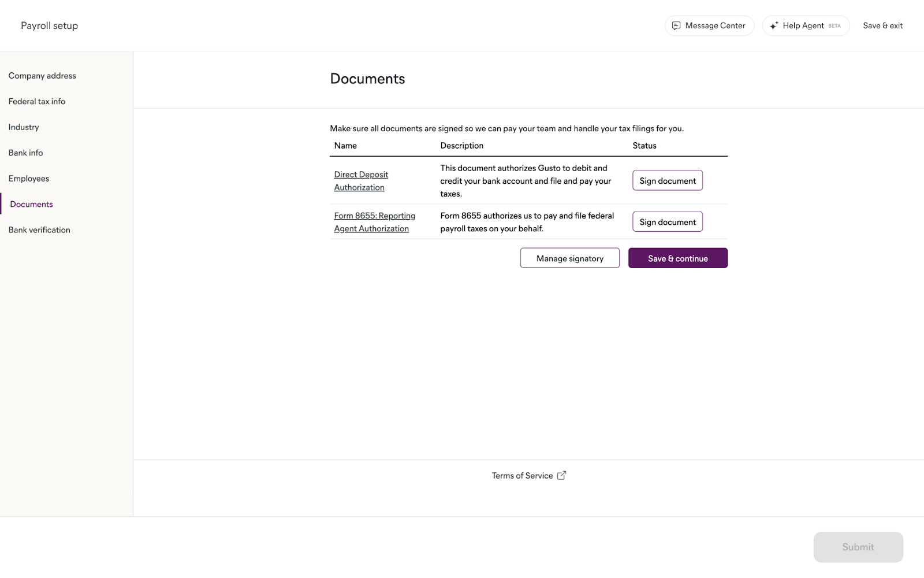Screen dimensions: 924x578
Task: Sign the Direct Deposit Authorization document
Action: 667,181
